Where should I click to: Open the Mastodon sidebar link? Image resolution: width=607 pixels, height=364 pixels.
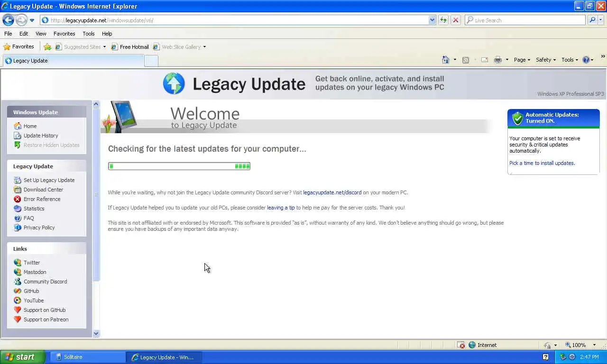(35, 272)
